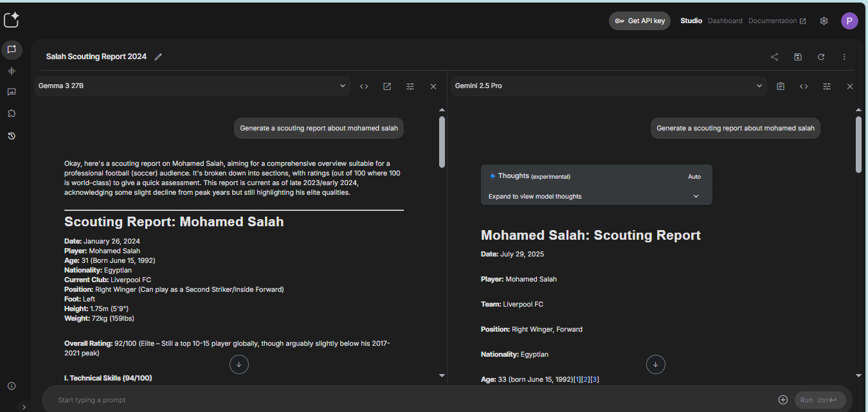Click the AI Studio sparkle logo
Viewport: 868px width, 412px height.
point(12,20)
